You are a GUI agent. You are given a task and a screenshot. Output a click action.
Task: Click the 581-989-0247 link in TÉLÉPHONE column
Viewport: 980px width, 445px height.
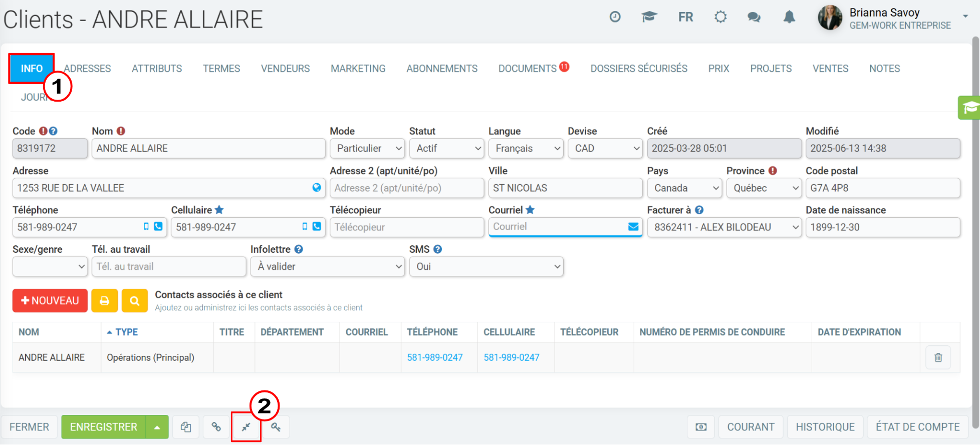434,357
